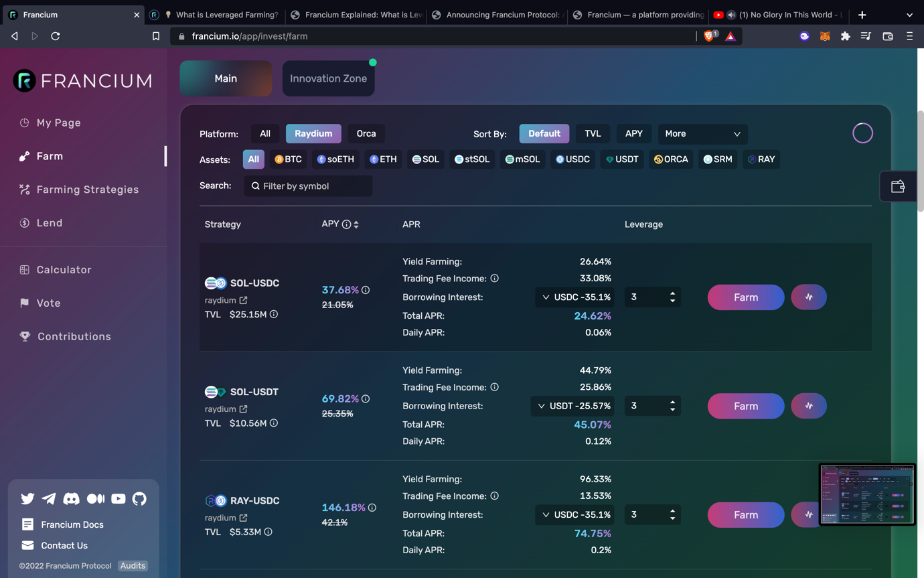Switch to Innovation Zone tab

tap(328, 78)
